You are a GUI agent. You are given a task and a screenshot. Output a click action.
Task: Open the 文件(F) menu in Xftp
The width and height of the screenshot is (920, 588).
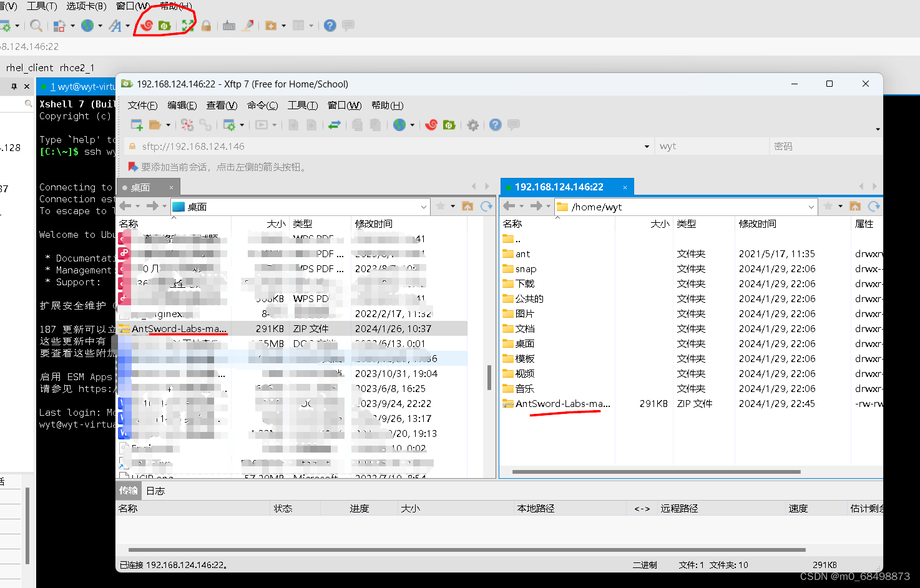142,105
